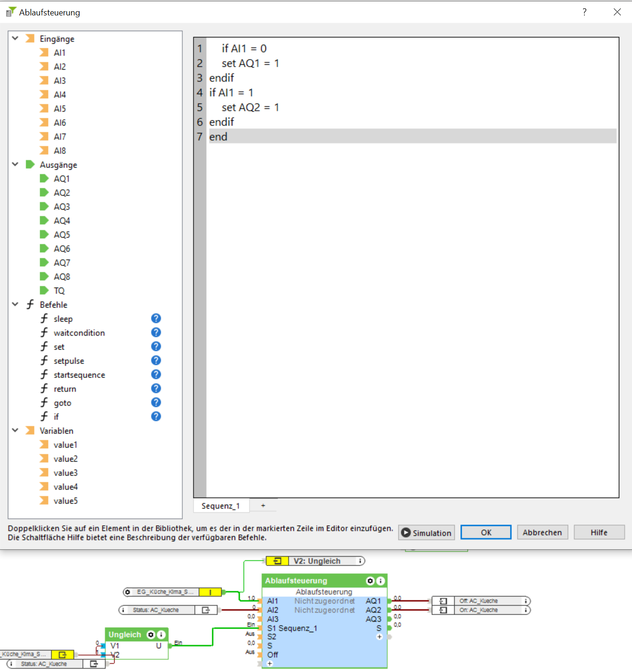Open help icon next to if command
The height and width of the screenshot is (672, 632).
156,416
